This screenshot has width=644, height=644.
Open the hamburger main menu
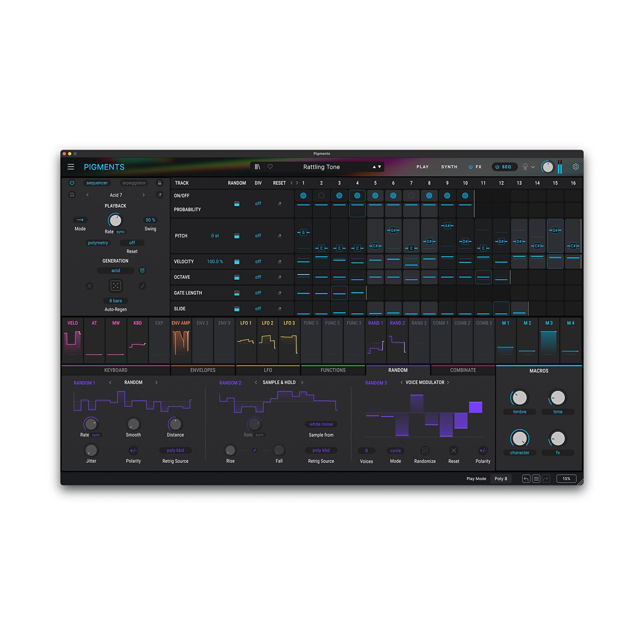[x=71, y=167]
